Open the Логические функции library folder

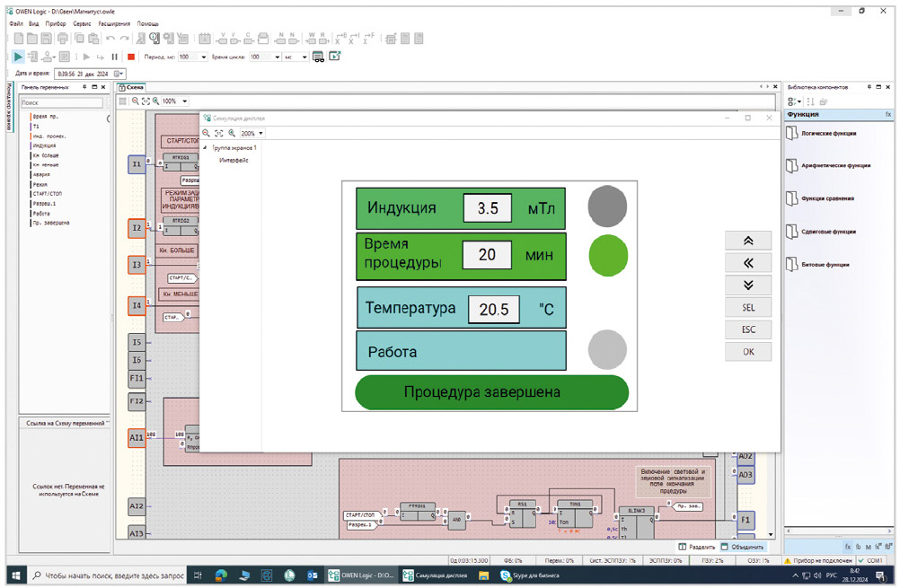point(822,134)
